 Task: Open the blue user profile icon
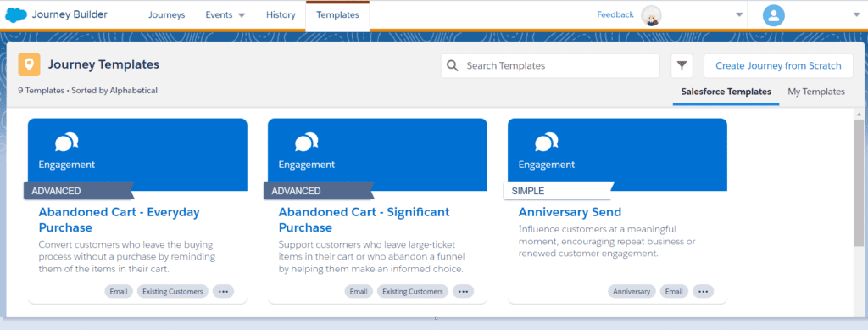click(773, 15)
